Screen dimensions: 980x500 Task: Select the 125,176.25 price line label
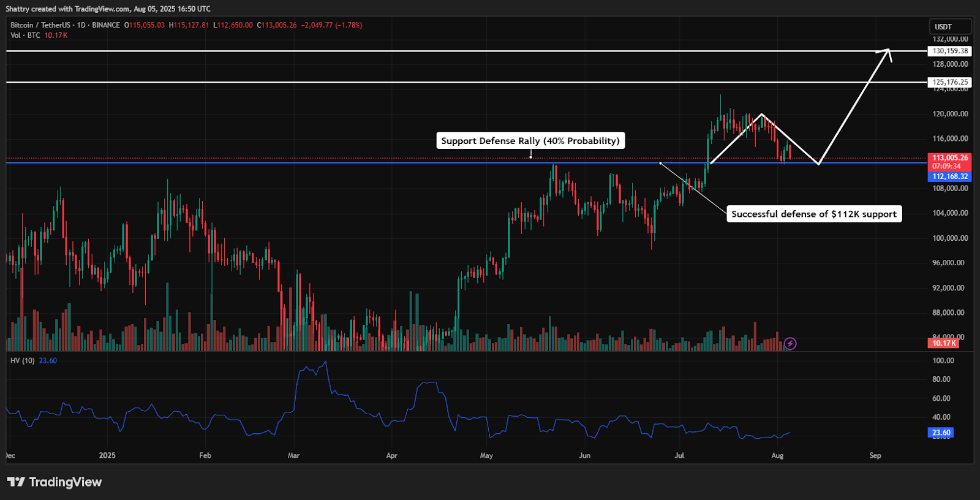tap(950, 82)
